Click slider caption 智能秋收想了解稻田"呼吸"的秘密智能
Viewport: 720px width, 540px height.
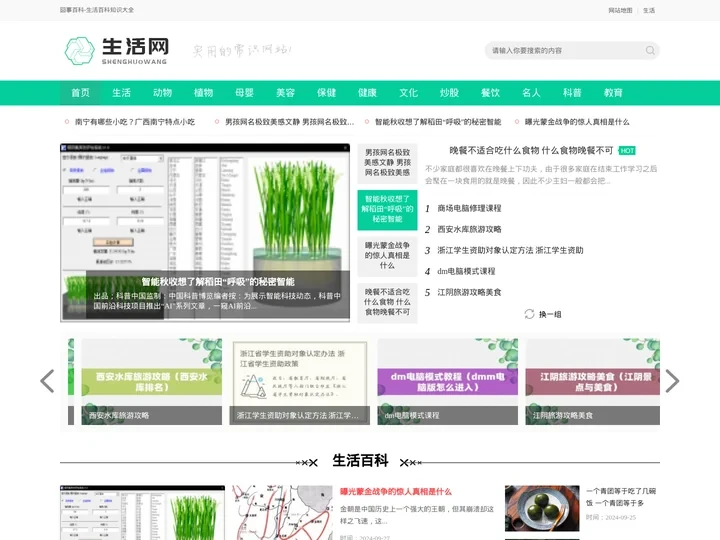click(x=218, y=282)
